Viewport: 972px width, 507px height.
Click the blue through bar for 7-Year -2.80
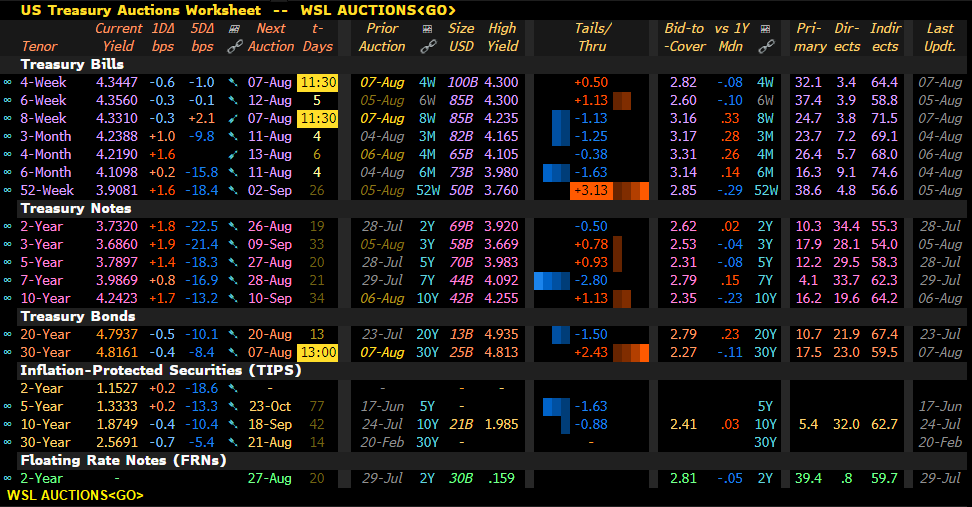coord(552,280)
